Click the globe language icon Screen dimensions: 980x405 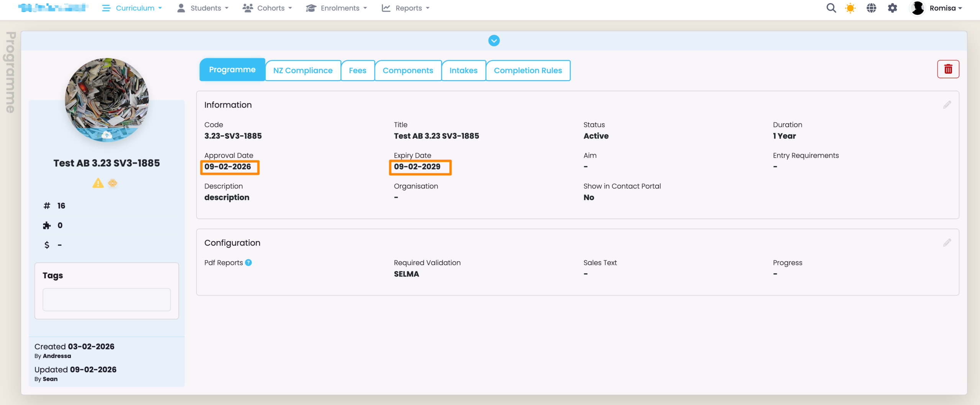click(x=871, y=8)
